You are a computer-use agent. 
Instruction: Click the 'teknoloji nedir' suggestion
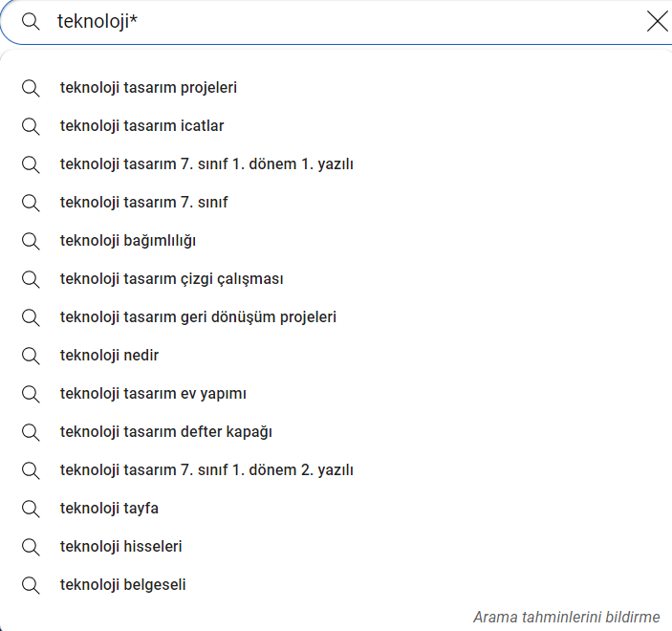click(109, 356)
